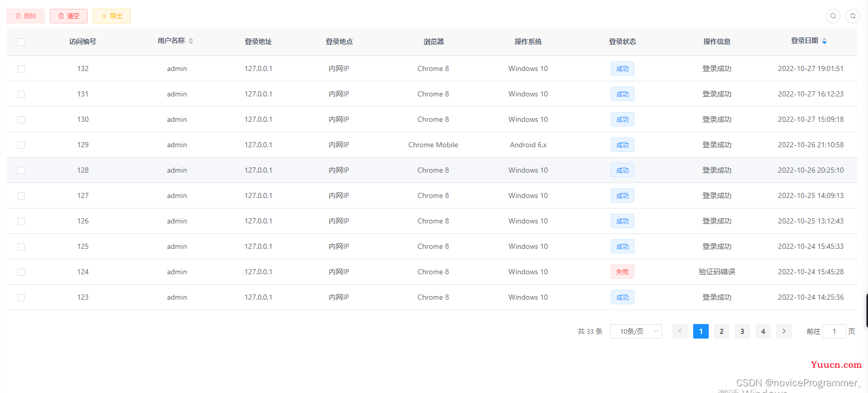Click the 成功 status tag in row 132
The width and height of the screenshot is (868, 393).
623,68
